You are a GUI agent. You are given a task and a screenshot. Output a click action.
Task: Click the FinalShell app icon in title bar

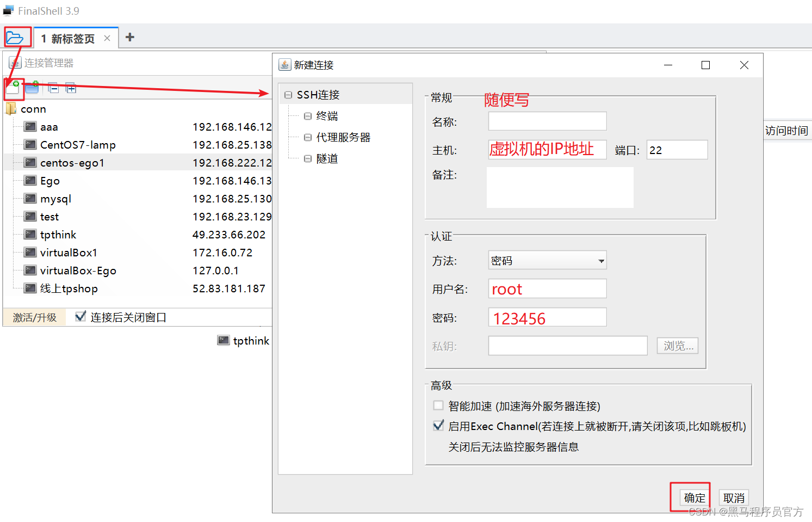9,11
